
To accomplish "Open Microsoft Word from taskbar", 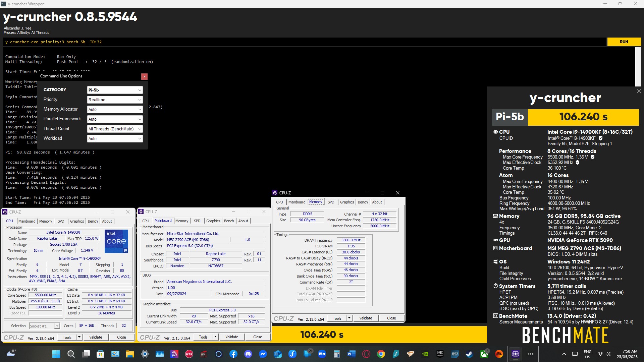I will click(x=351, y=354).
